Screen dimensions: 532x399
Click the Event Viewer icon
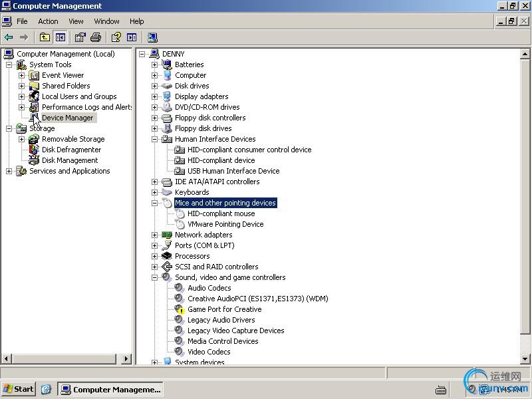34,75
